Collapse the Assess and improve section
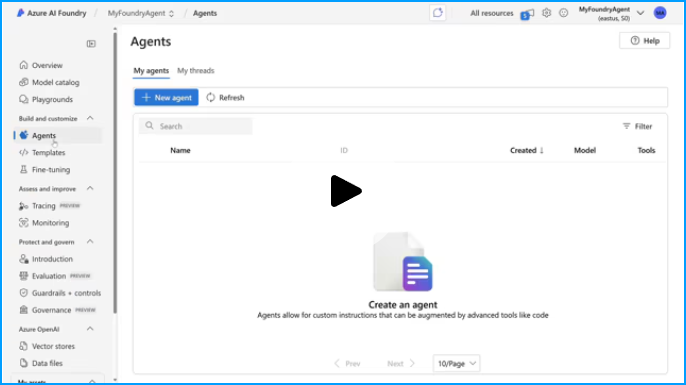 [x=90, y=189]
